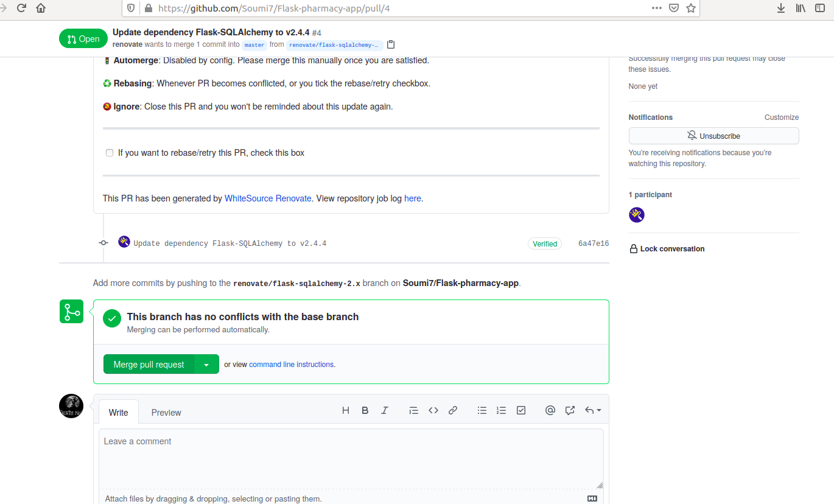Reference an issue or pull request
This screenshot has width=834, height=504.
coord(570,410)
